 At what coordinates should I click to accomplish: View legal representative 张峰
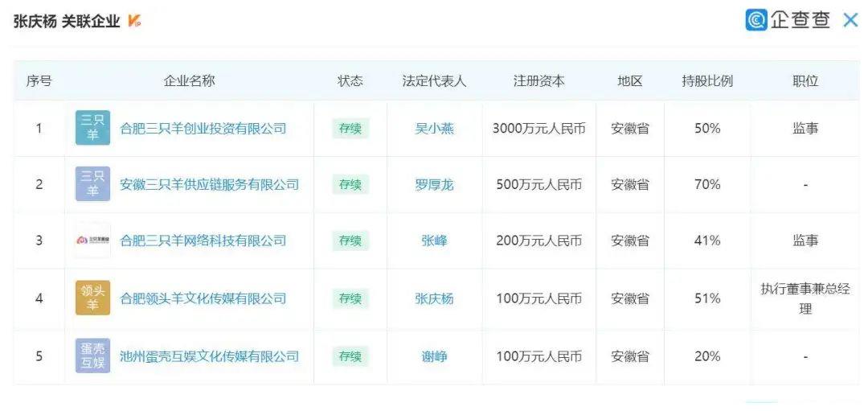tap(435, 240)
